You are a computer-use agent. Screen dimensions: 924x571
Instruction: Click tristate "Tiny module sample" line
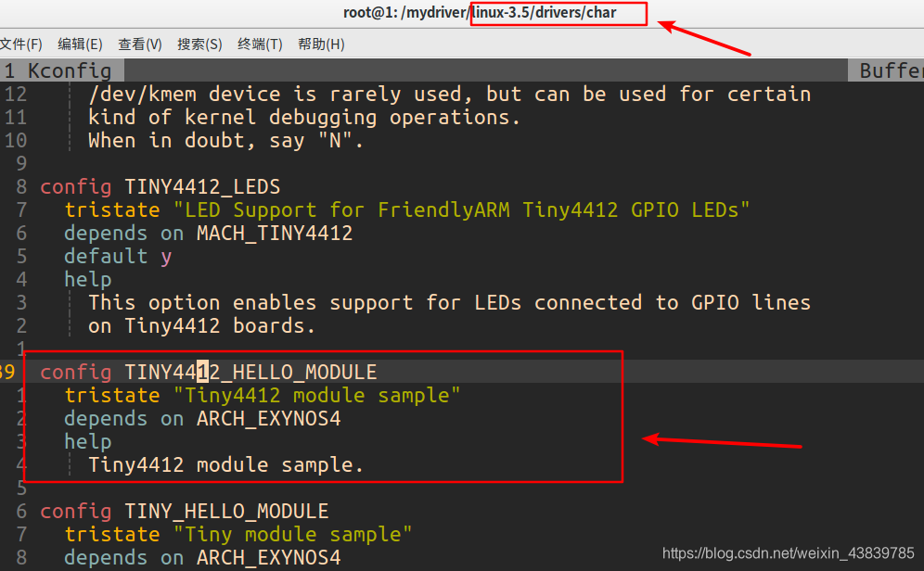coord(238,534)
